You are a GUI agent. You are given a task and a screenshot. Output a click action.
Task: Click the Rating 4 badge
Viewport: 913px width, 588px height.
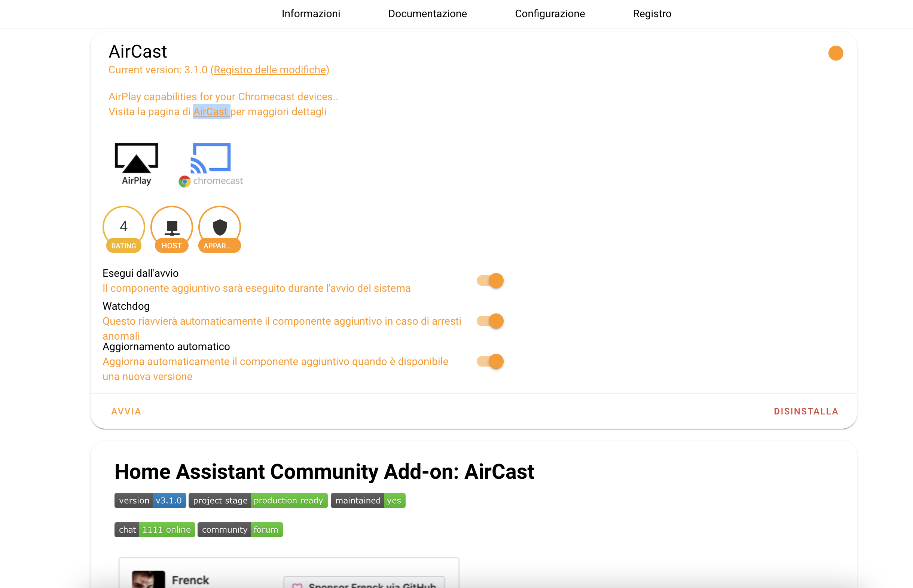123,229
